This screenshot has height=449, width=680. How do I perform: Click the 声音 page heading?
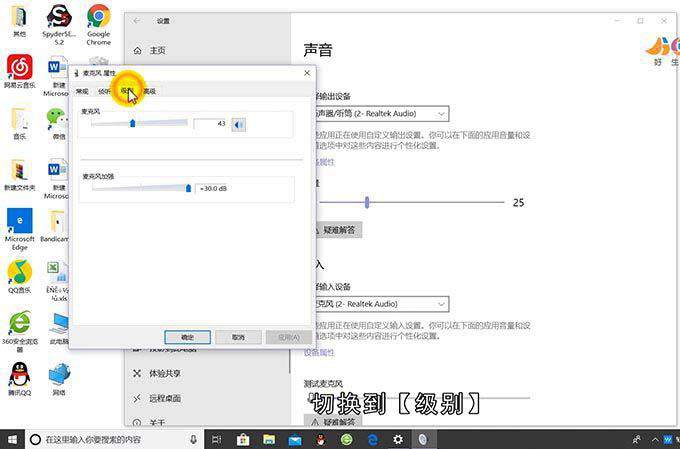click(318, 50)
